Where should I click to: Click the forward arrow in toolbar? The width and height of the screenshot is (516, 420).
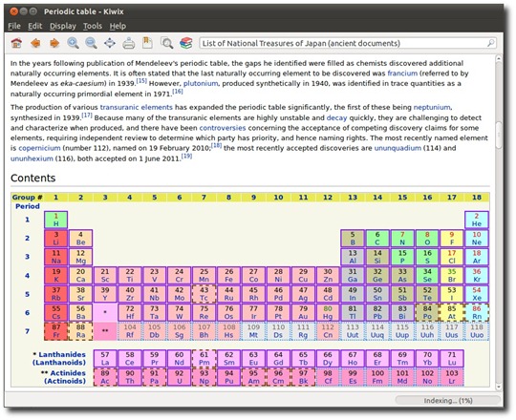pyautogui.click(x=54, y=43)
